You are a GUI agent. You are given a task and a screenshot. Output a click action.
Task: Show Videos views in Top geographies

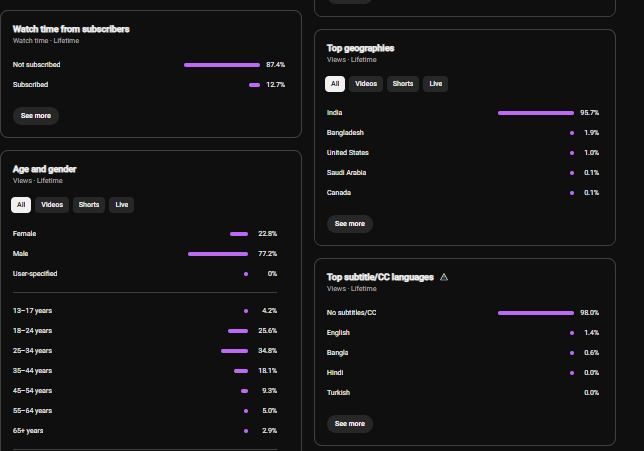[x=366, y=84]
